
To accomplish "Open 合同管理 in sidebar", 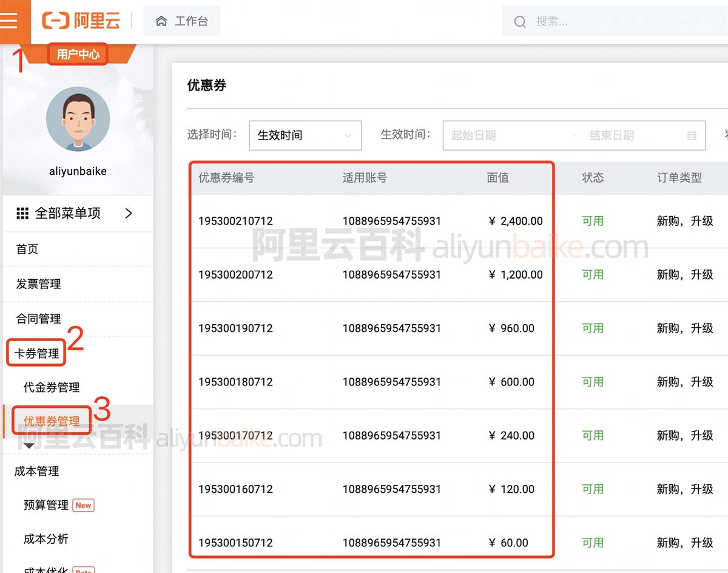I will (38, 319).
